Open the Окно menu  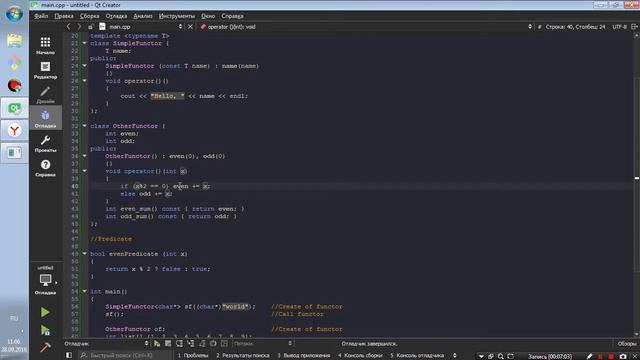click(208, 16)
